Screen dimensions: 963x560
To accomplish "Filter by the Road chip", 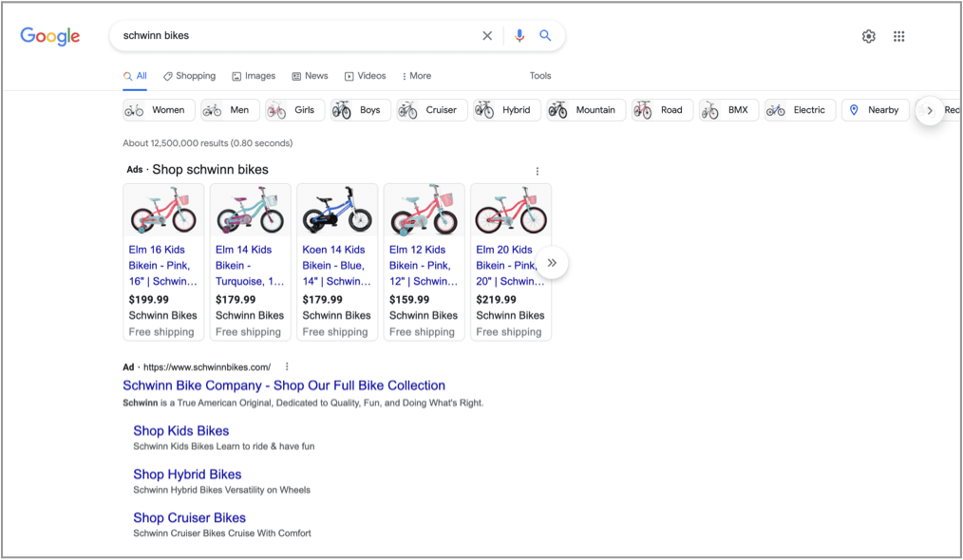I will pos(662,110).
